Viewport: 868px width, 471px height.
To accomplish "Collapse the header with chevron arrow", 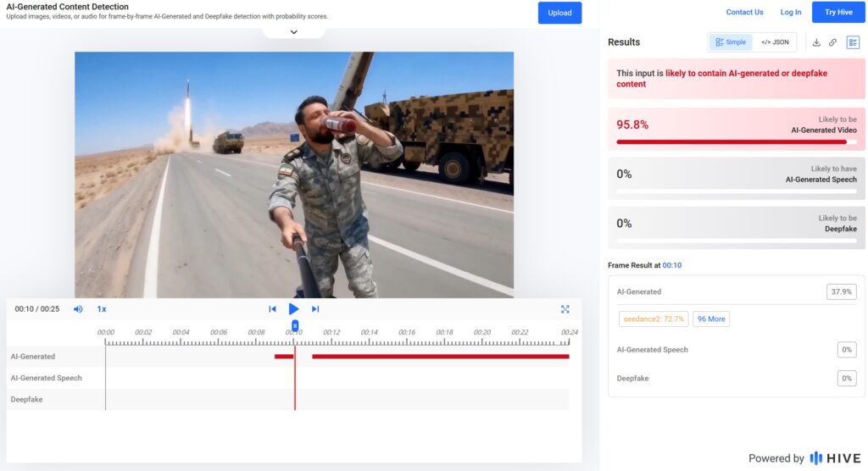I will point(293,32).
